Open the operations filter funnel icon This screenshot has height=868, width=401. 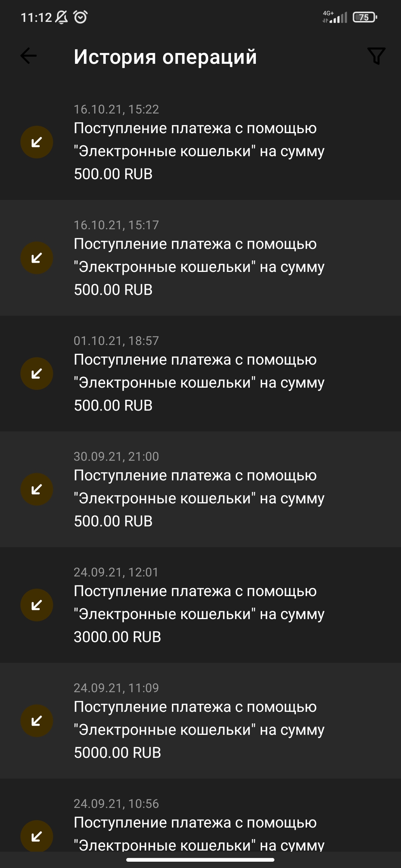[376, 56]
